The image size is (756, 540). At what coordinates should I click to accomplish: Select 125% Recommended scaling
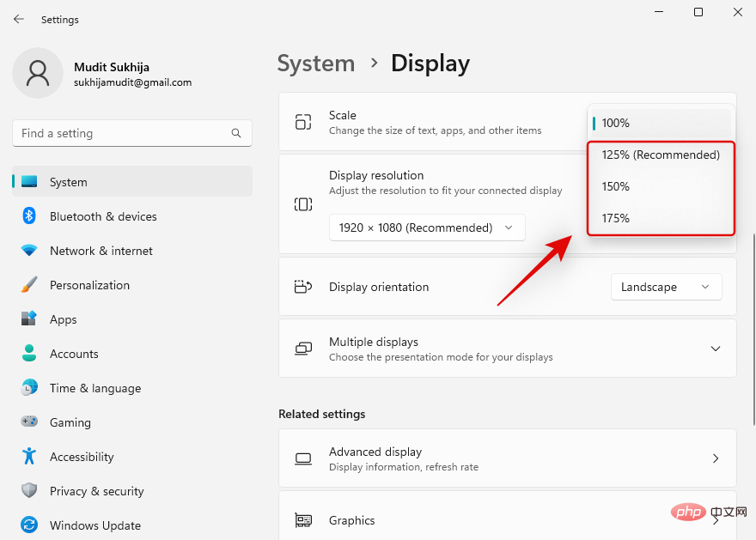[660, 155]
